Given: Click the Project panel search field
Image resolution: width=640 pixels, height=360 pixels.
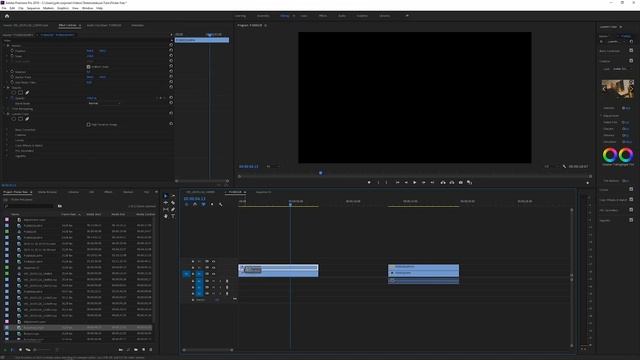Looking at the screenshot, I should (x=29, y=206).
